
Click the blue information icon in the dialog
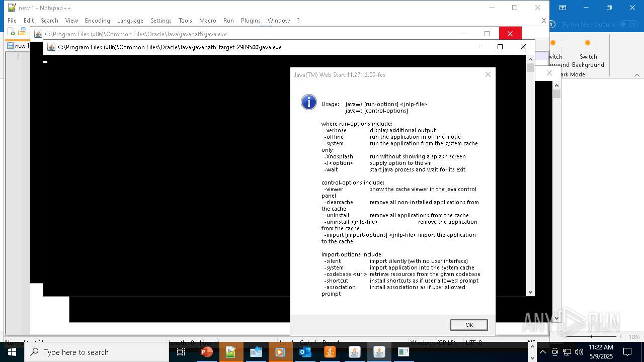click(309, 102)
